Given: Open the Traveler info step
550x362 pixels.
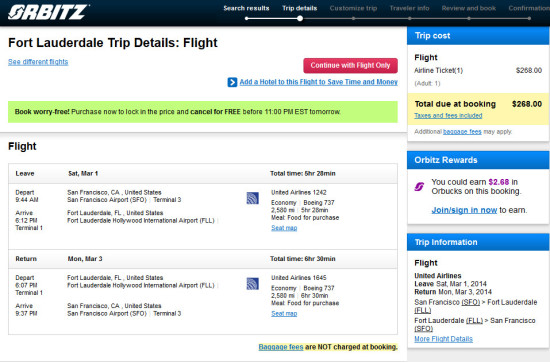Looking at the screenshot, I should [409, 8].
